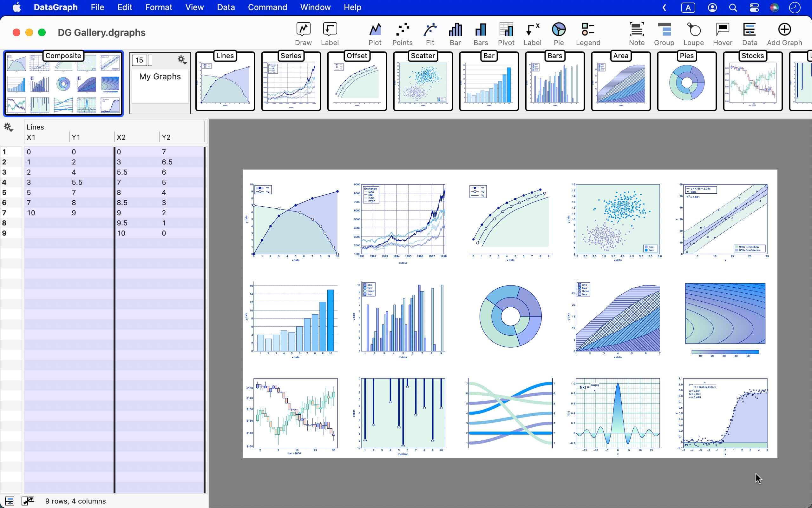This screenshot has width=812, height=508.
Task: Select the Composite graph thumbnail
Action: (x=63, y=83)
